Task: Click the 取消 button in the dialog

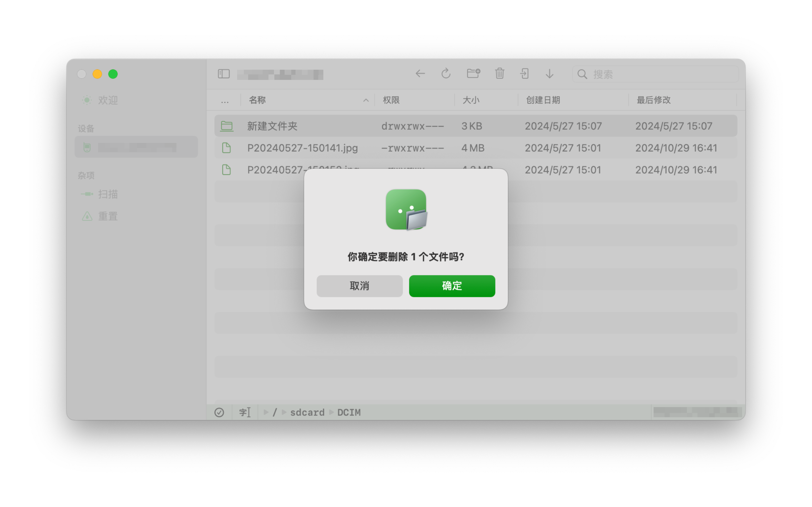Action: 359,286
